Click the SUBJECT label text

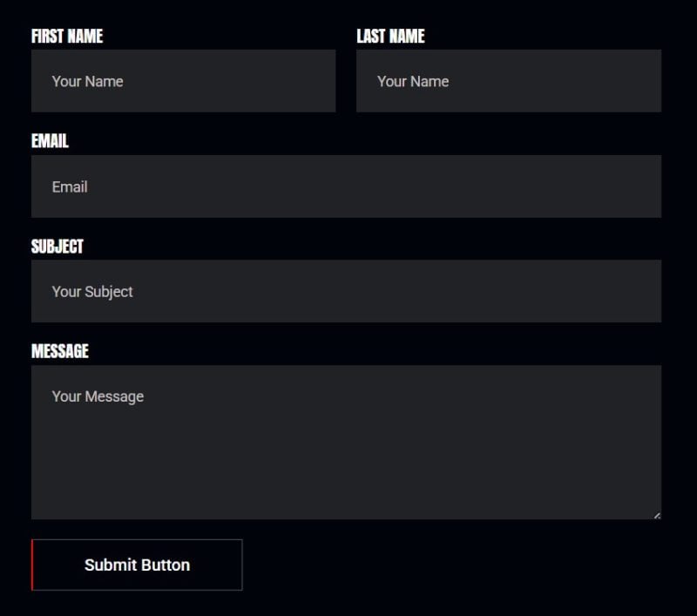58,247
